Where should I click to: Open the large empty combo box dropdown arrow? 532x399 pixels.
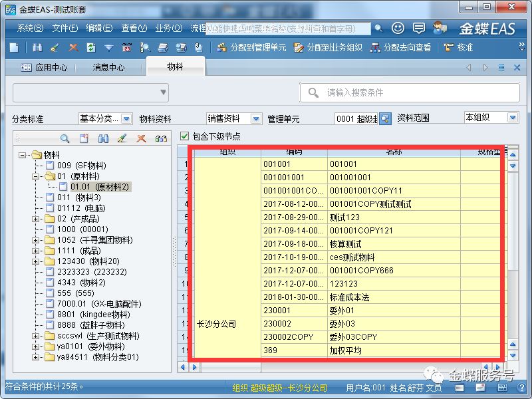pyautogui.click(x=163, y=92)
